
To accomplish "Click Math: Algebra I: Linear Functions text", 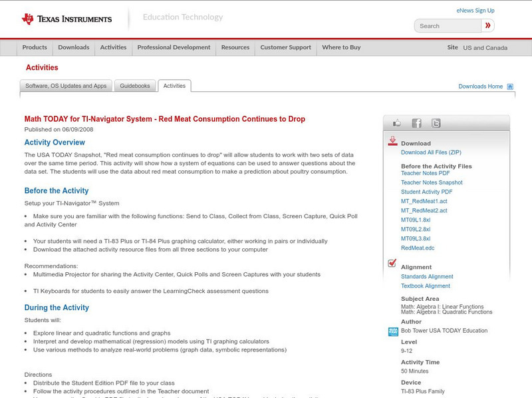I will pyautogui.click(x=442, y=307).
